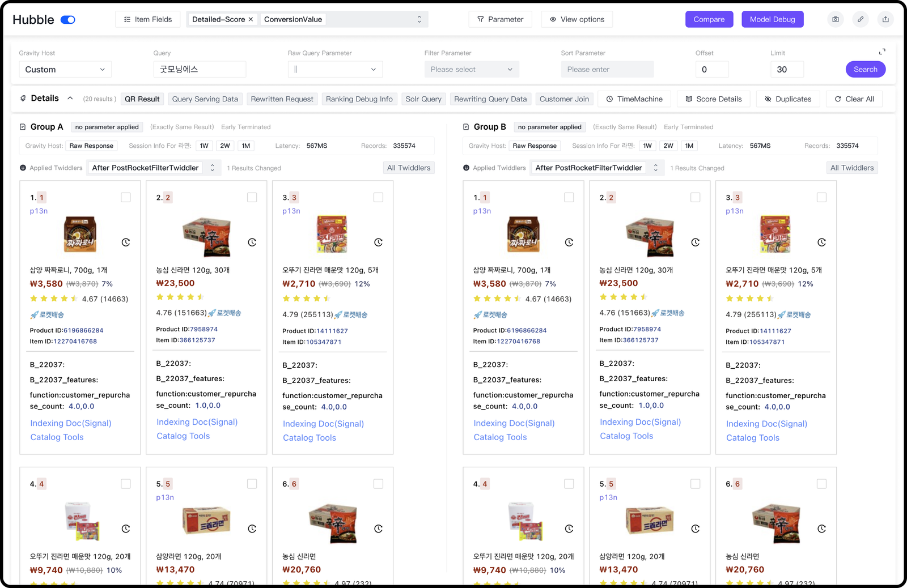
Task: Open history clock icon on Group B item 3
Action: 821,242
